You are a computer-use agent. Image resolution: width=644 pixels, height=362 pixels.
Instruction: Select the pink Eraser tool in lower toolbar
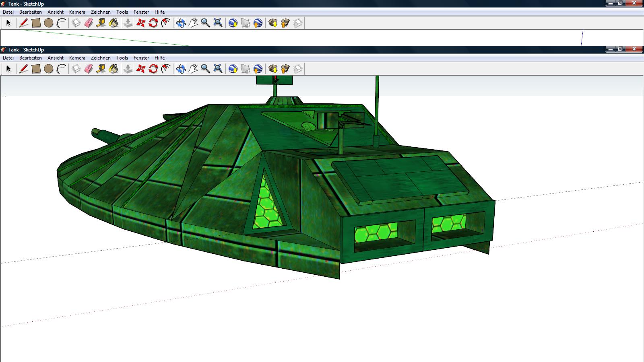coord(89,69)
